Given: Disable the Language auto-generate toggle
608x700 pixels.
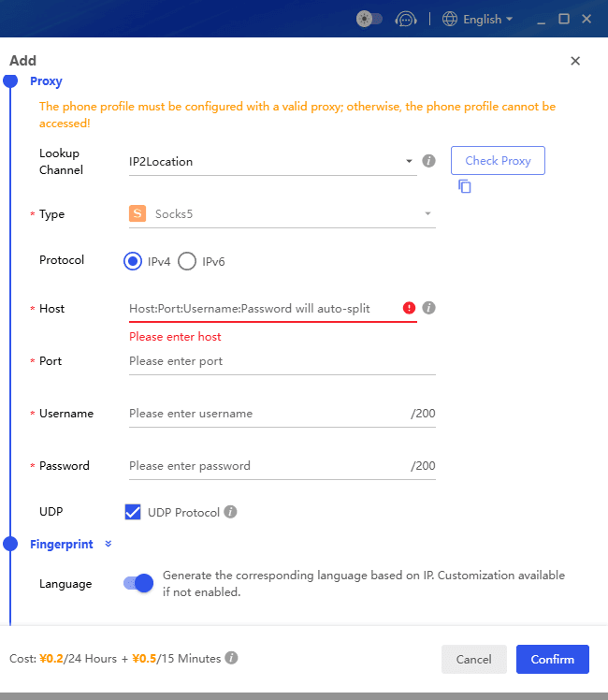Looking at the screenshot, I should [138, 583].
